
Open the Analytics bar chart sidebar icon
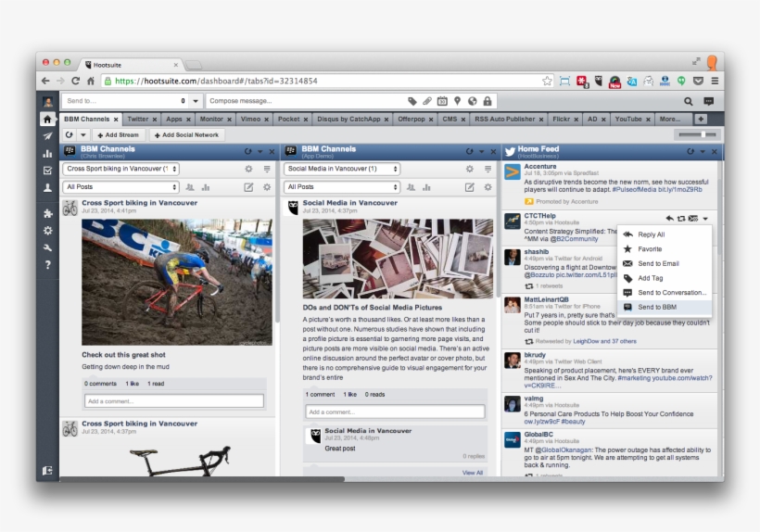point(47,154)
